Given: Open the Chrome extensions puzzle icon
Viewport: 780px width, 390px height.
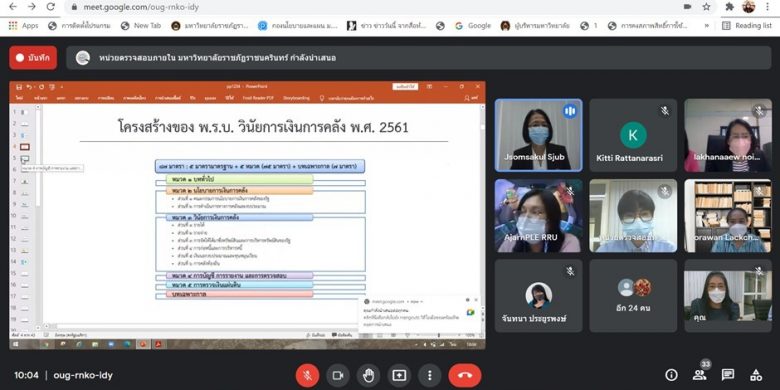Looking at the screenshot, I should pos(730,6).
